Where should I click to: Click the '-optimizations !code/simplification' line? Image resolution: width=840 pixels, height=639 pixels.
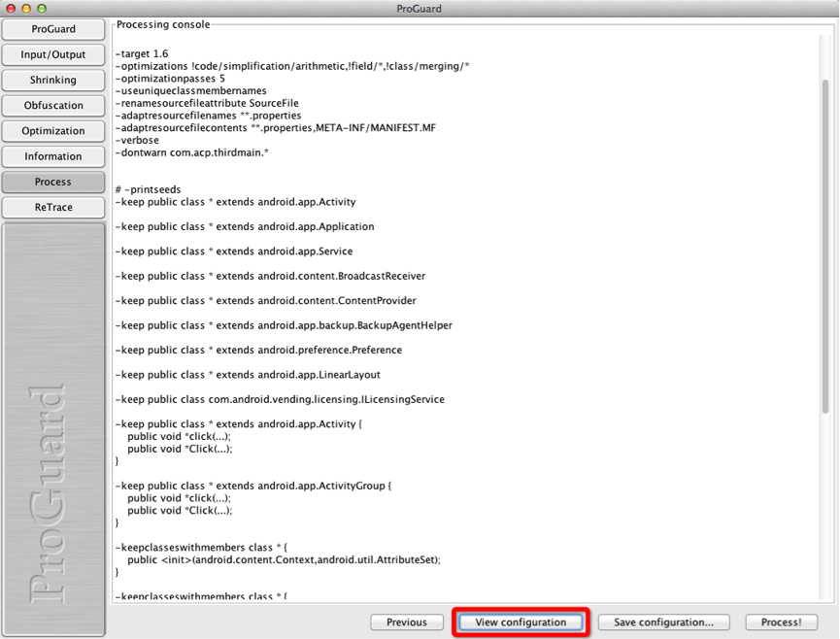point(292,66)
